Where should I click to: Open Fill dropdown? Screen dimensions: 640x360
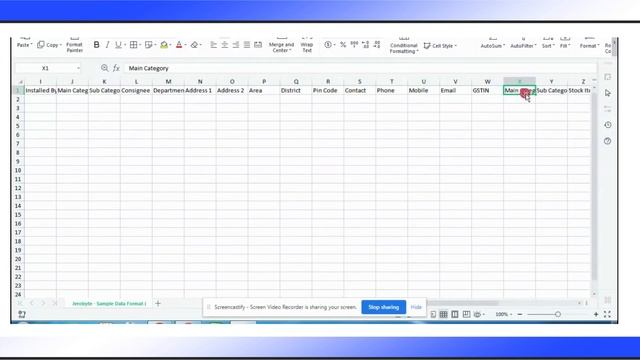click(x=565, y=45)
